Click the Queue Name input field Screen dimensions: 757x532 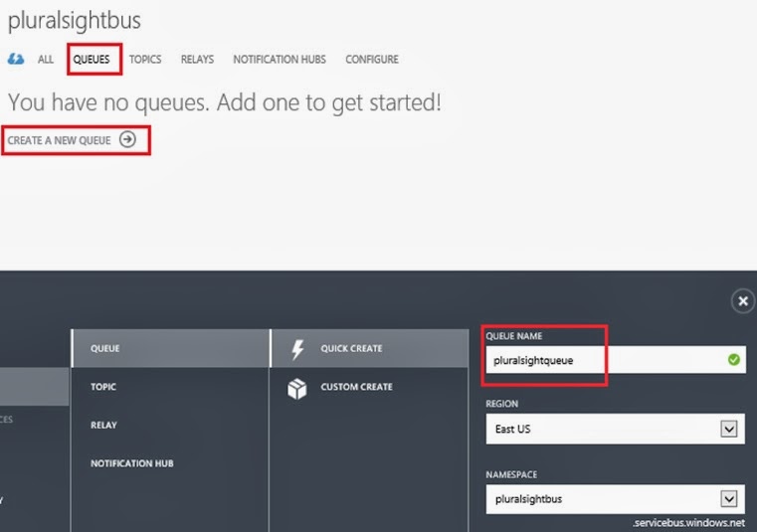click(603, 360)
